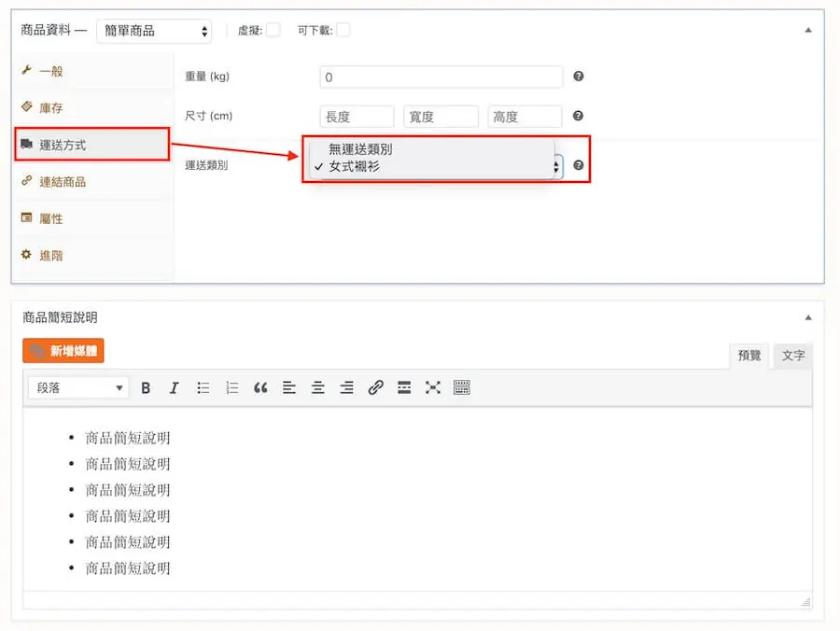Collapse the 商品簡短說明 panel
The height and width of the screenshot is (631, 840).
tap(808, 317)
